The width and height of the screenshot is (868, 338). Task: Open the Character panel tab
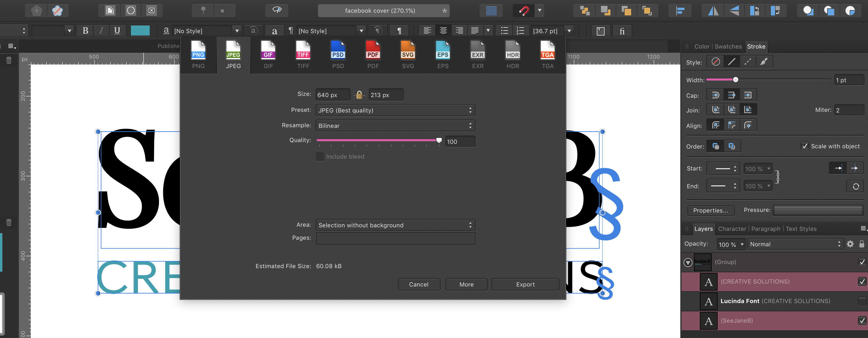coord(732,229)
